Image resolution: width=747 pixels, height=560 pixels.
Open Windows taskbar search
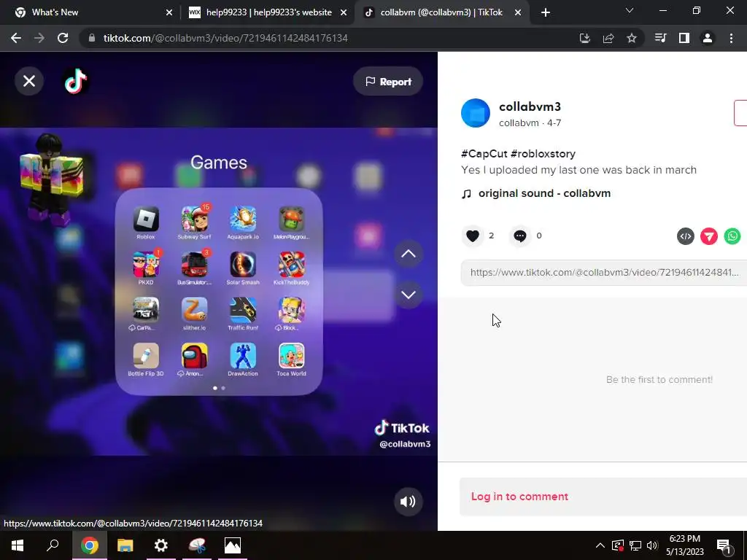53,545
